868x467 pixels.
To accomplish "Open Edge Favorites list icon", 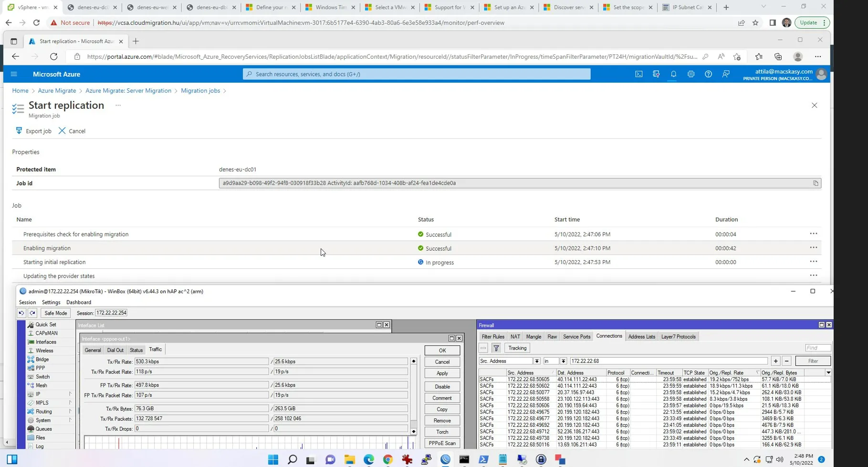I will tap(759, 57).
